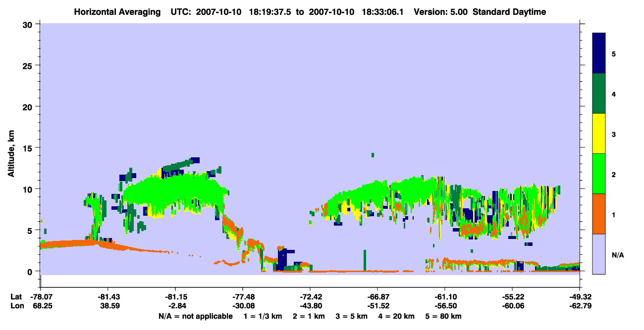Click the tall dark green column near -66.87
The width and height of the screenshot is (644, 330).
click(365, 260)
